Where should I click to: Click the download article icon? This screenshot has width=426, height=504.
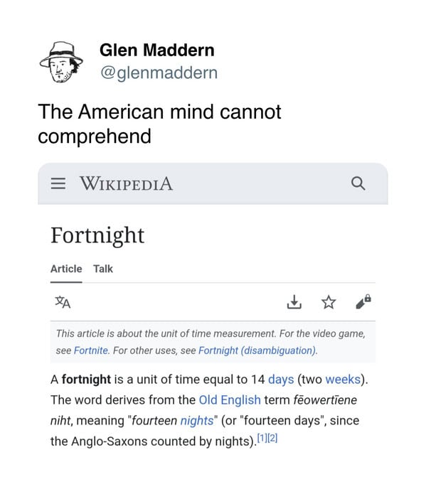click(294, 302)
